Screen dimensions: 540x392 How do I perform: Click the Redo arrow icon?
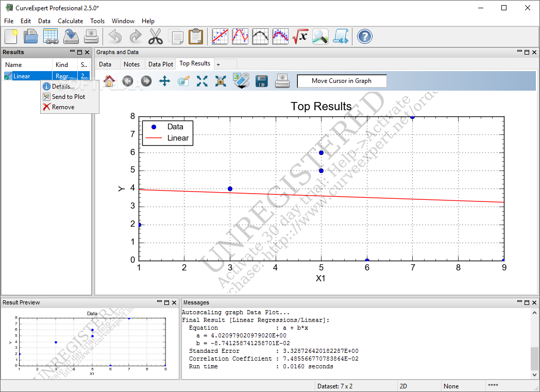coord(136,37)
